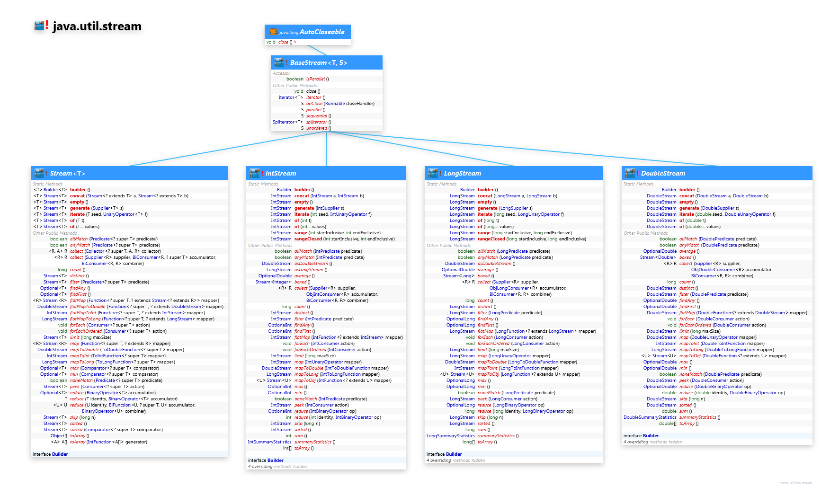Viewport: 839px width, 504px height.
Task: Click the AutoCloseable coffee cup icon
Action: click(x=273, y=32)
